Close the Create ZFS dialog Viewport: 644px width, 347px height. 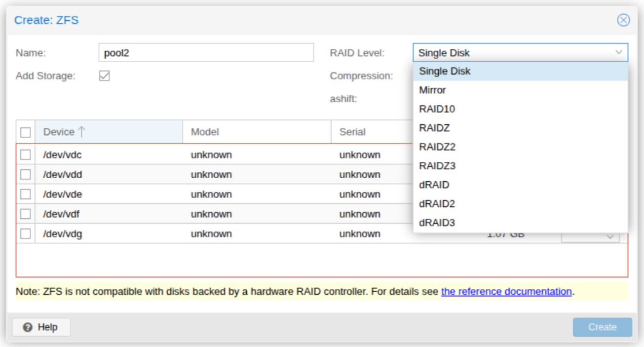(623, 20)
